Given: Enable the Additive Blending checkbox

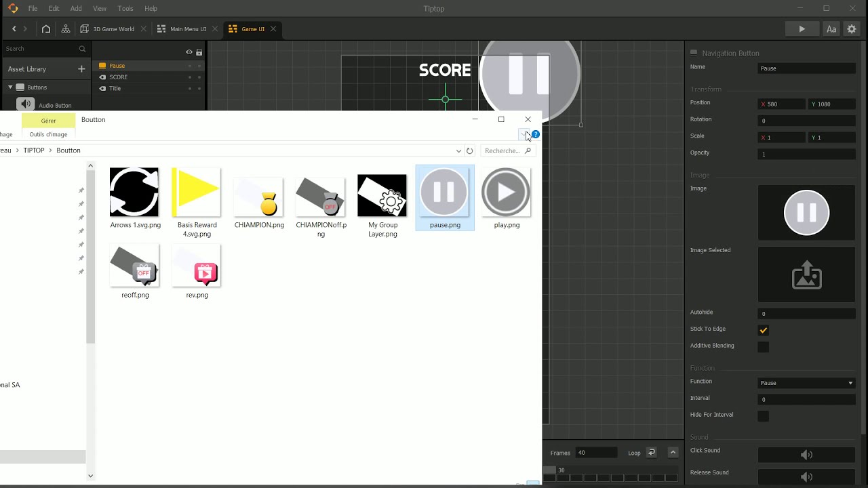Looking at the screenshot, I should (764, 347).
